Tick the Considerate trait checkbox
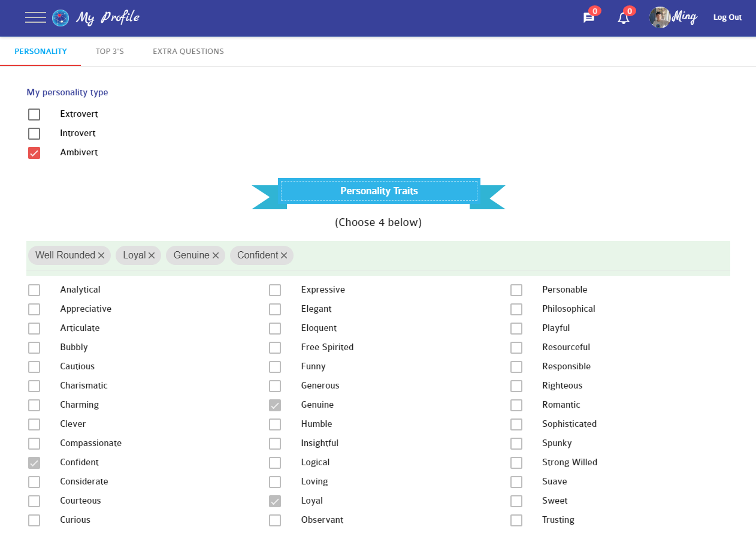The height and width of the screenshot is (533, 756). tap(34, 482)
